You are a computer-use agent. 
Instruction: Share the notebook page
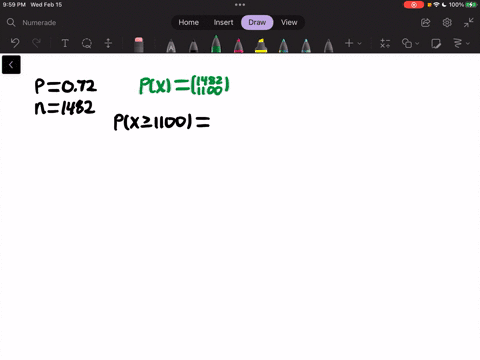click(426, 23)
